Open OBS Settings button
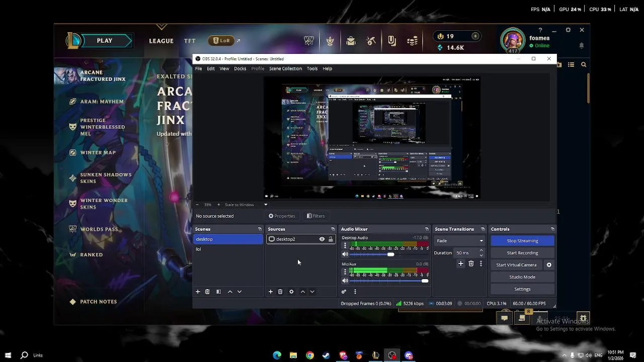The width and height of the screenshot is (644, 362). click(x=522, y=289)
